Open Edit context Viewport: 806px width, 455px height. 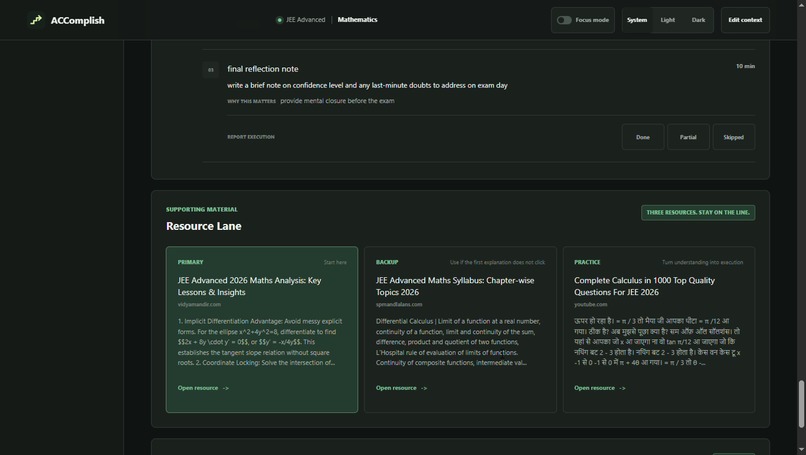[x=745, y=20]
